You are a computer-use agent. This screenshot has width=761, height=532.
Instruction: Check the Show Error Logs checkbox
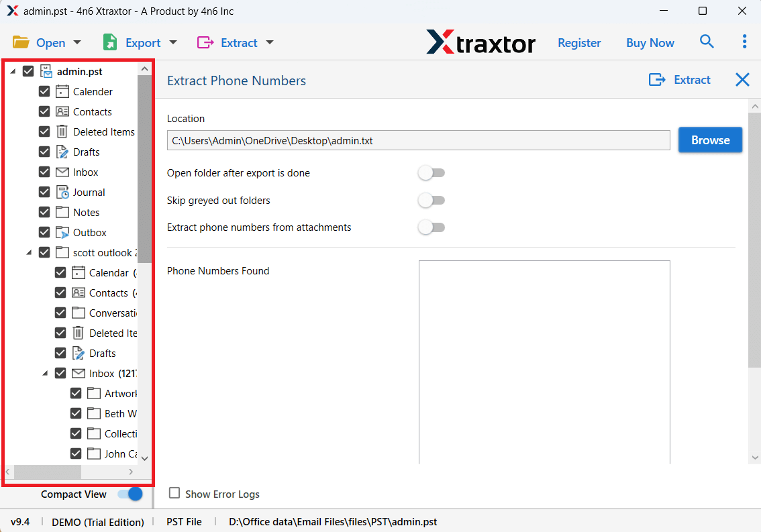[174, 493]
